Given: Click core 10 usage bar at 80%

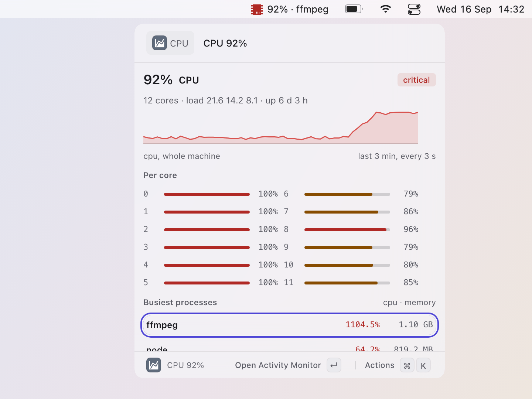Looking at the screenshot, I should point(347,265).
